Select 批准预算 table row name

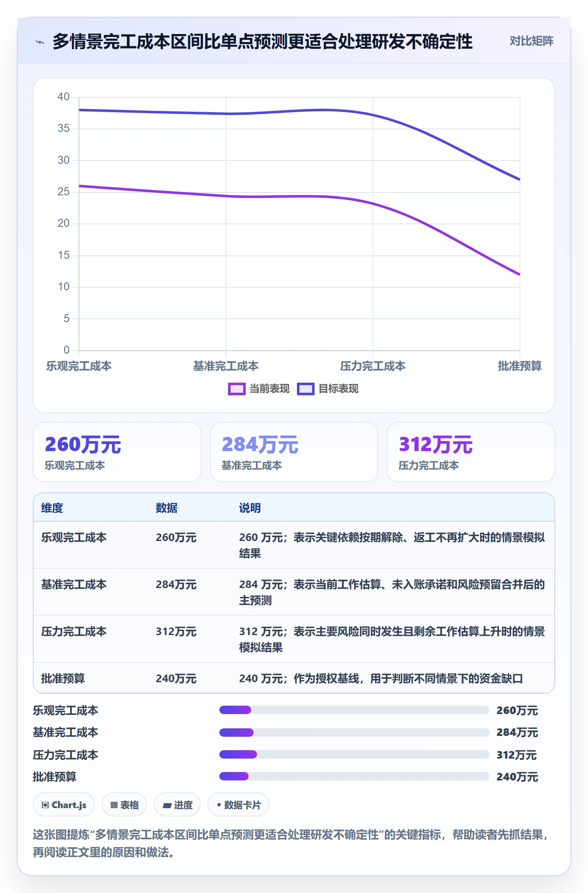(x=63, y=679)
